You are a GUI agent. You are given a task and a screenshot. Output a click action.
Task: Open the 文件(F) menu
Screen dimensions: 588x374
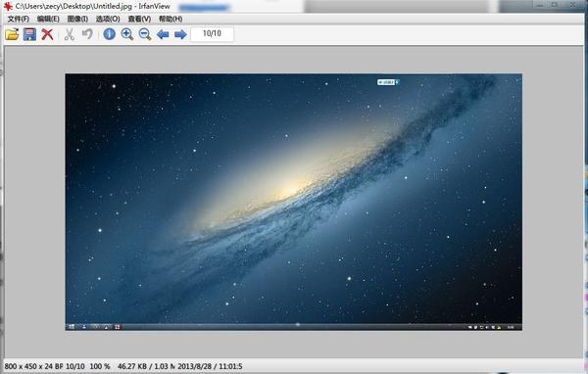[19, 19]
